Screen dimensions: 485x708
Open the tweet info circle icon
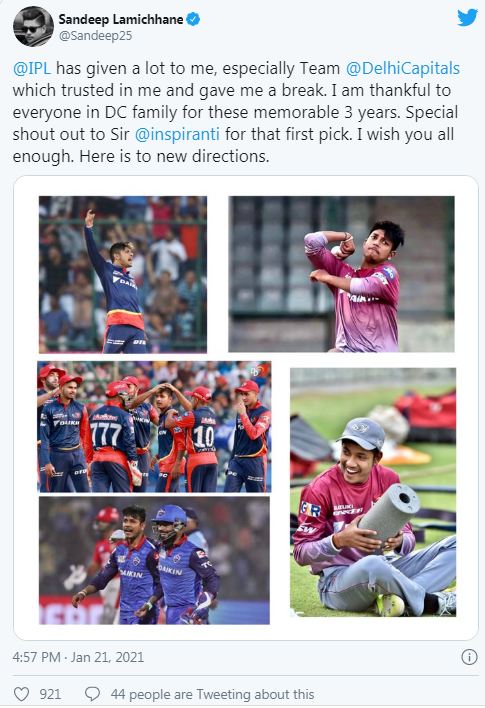469,657
